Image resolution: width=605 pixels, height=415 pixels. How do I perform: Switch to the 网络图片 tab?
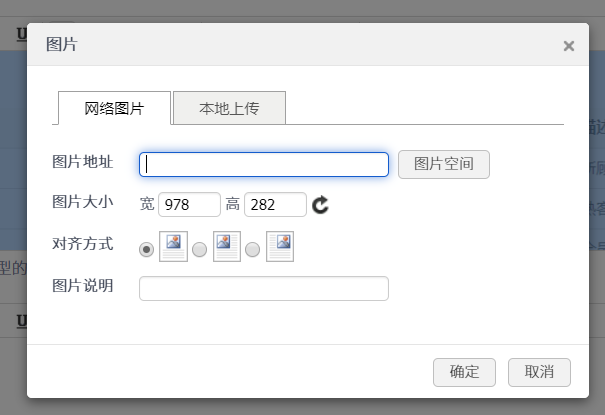[x=114, y=108]
